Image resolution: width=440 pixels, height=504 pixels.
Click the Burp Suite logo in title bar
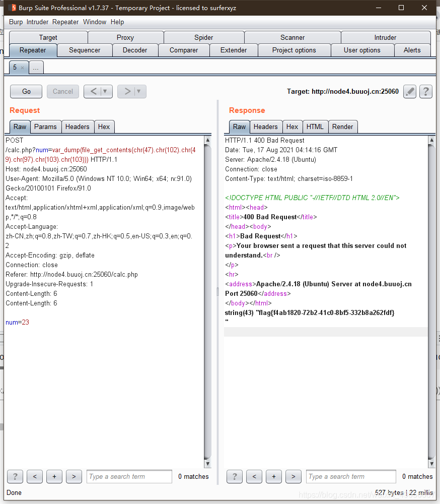point(14,8)
